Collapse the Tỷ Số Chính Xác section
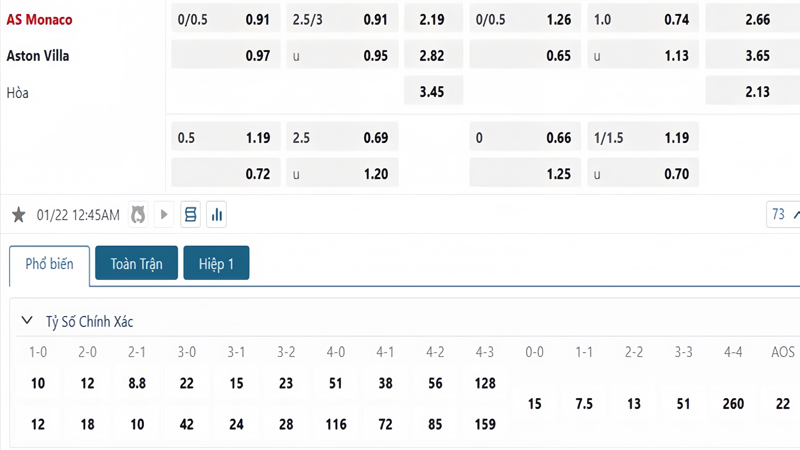 [28, 322]
